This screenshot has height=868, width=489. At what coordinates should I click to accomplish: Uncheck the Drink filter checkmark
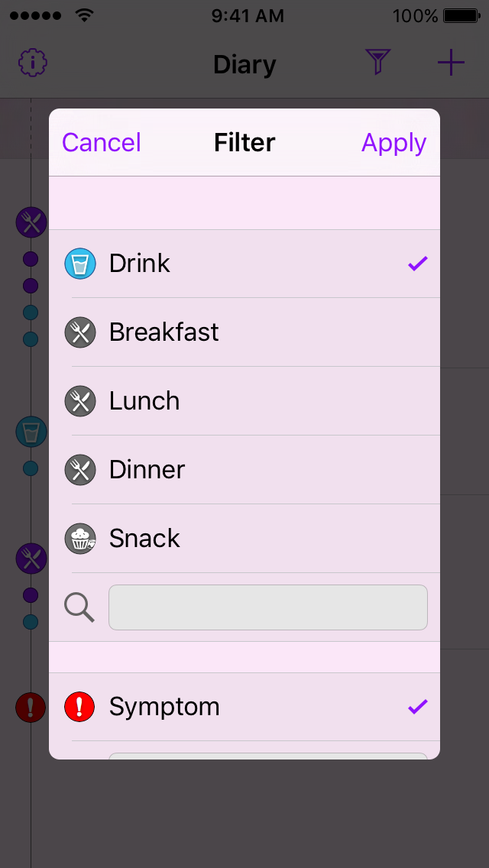click(x=417, y=264)
